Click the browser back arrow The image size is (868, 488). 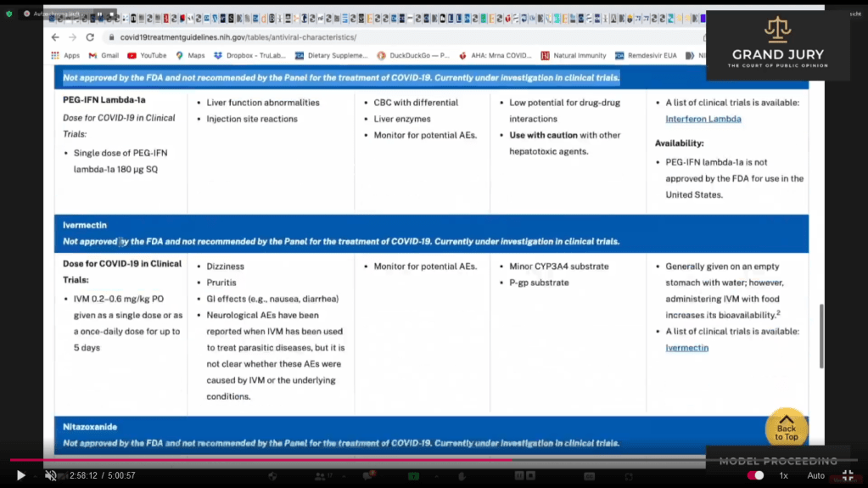[55, 37]
